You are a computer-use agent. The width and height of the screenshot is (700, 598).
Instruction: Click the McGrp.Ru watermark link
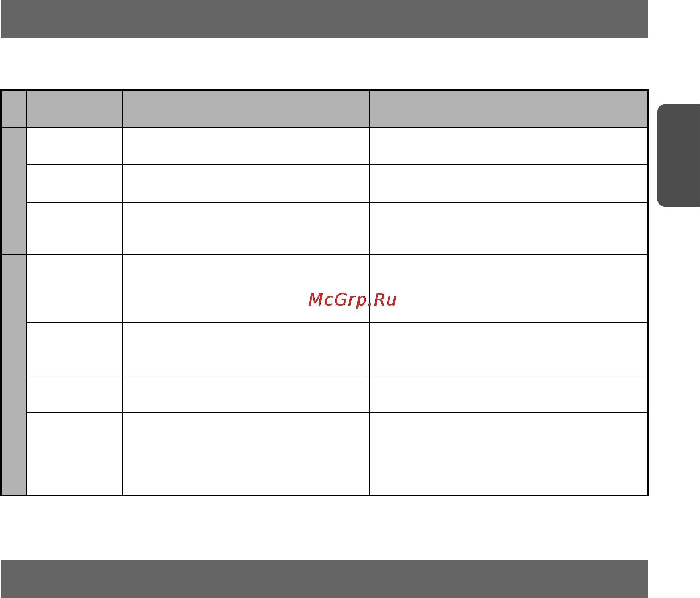(352, 300)
